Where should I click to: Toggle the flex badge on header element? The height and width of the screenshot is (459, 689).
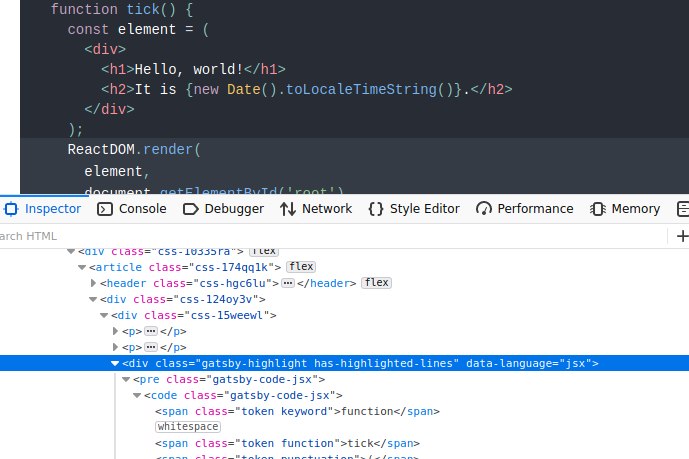[376, 282]
